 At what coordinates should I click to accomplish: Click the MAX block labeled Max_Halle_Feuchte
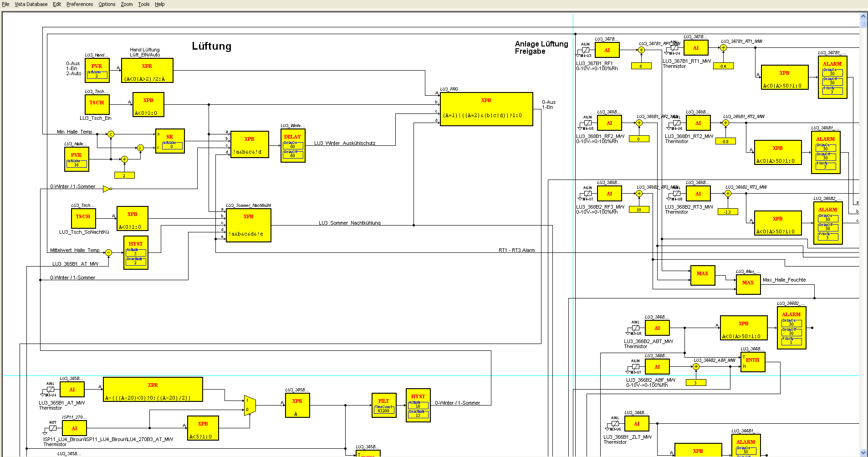748,284
